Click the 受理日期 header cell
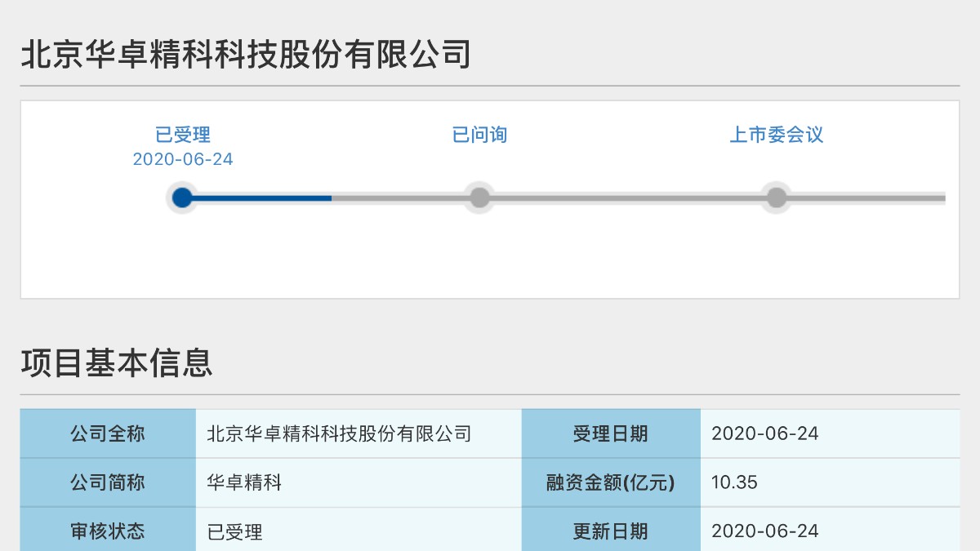 coord(611,433)
